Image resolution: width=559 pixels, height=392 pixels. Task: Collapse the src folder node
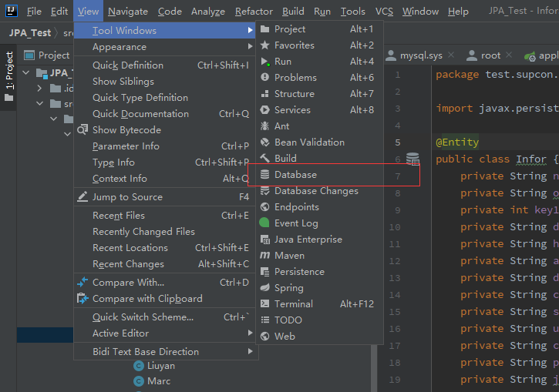(x=40, y=104)
